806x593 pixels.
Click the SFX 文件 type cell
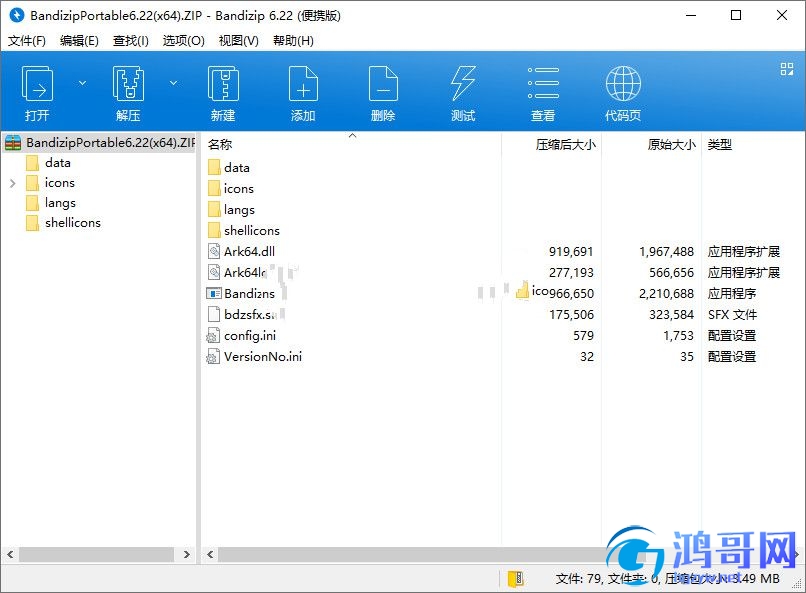point(732,314)
